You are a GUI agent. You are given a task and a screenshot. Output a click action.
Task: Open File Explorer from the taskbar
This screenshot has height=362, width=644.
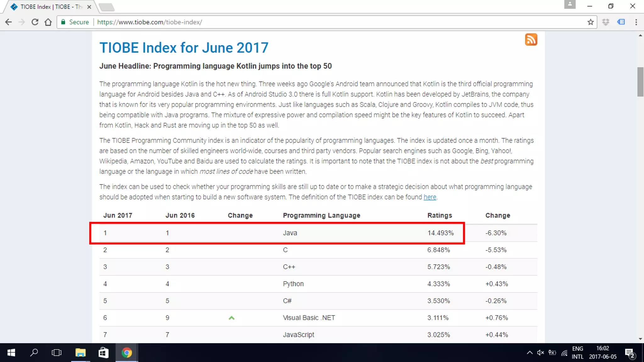tap(80, 353)
